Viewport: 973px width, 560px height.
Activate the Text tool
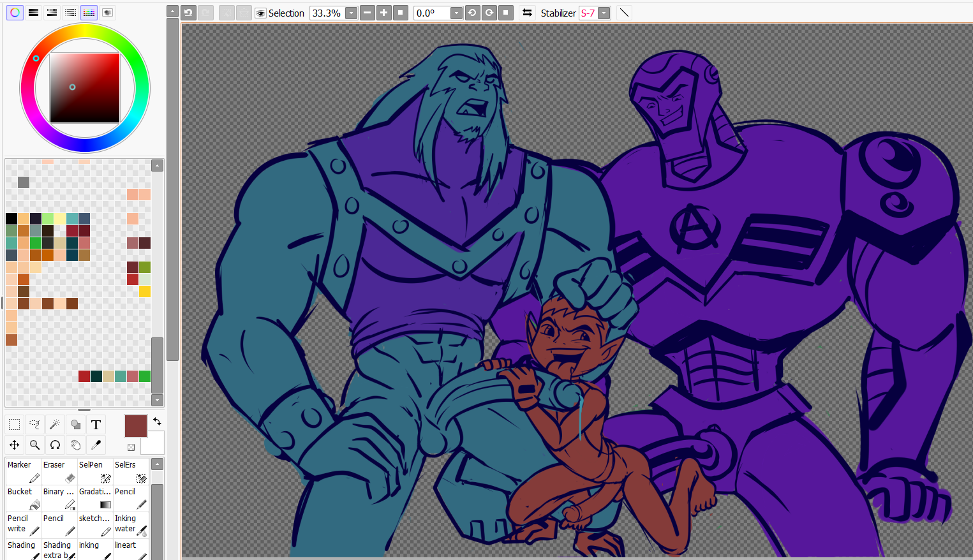pyautogui.click(x=96, y=425)
